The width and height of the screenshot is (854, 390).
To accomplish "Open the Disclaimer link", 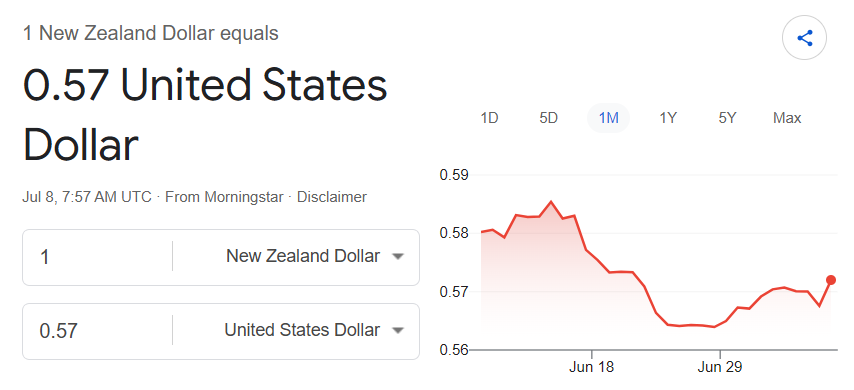I will (x=332, y=197).
